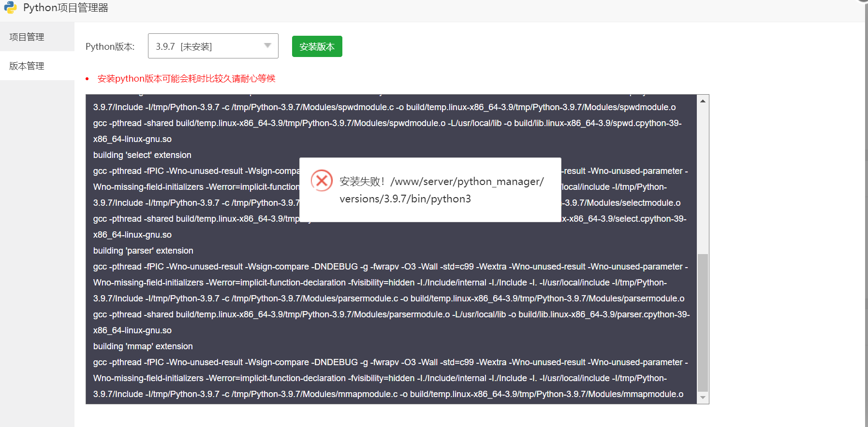The image size is (868, 427).
Task: Click the red 安装python版本 waiting notice text
Action: (x=187, y=78)
